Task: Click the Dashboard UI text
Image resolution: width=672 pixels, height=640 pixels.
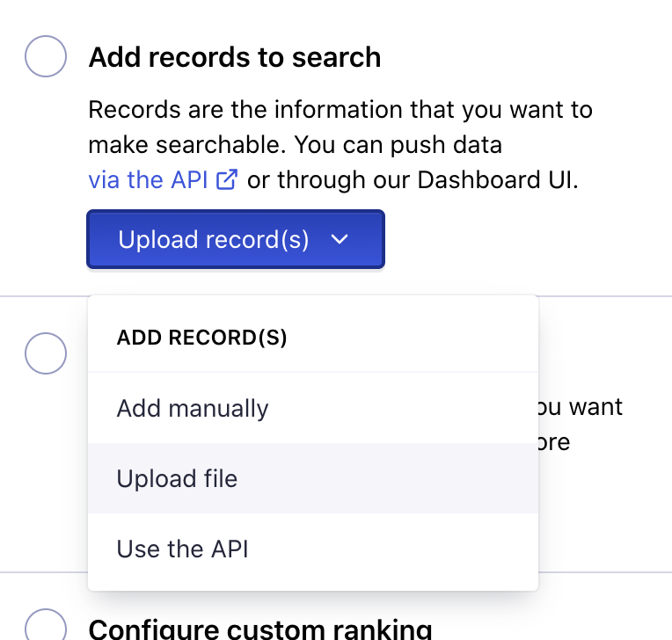Action: pos(497,180)
